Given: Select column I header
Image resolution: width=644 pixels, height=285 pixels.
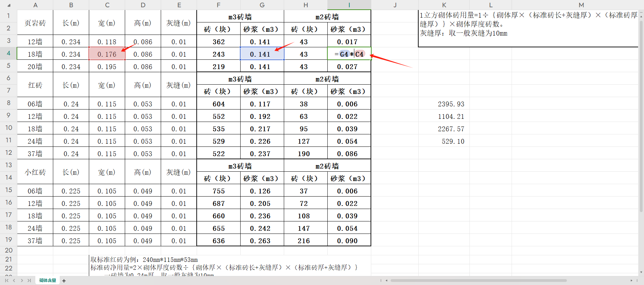Looking at the screenshot, I should (x=349, y=5).
